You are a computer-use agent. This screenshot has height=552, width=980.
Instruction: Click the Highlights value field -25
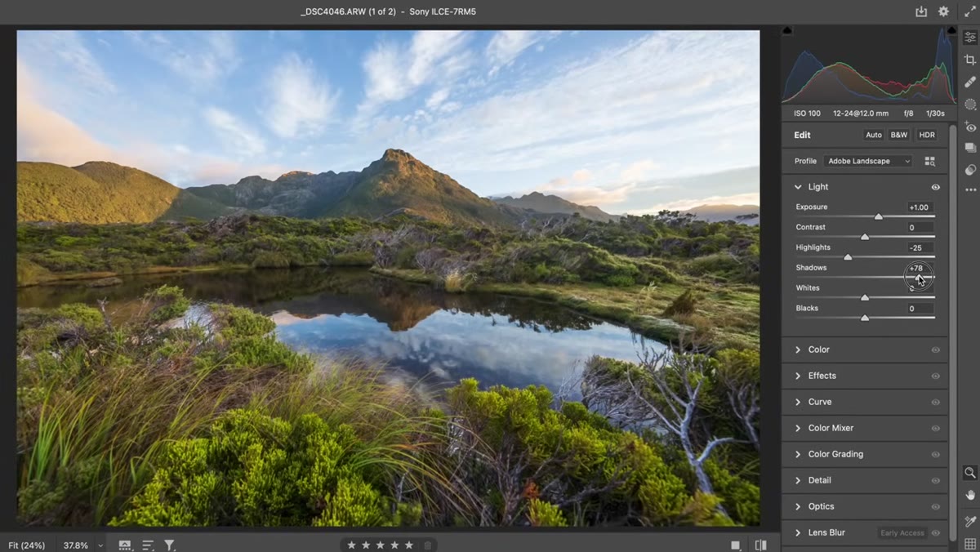(x=919, y=247)
